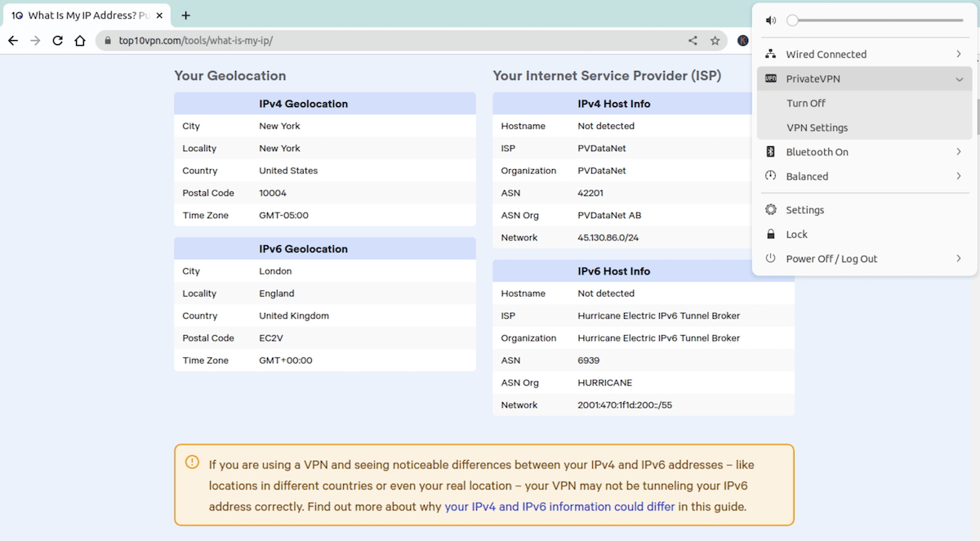Click the Lock icon to lock screen
The height and width of the screenshot is (541, 980).
(770, 234)
